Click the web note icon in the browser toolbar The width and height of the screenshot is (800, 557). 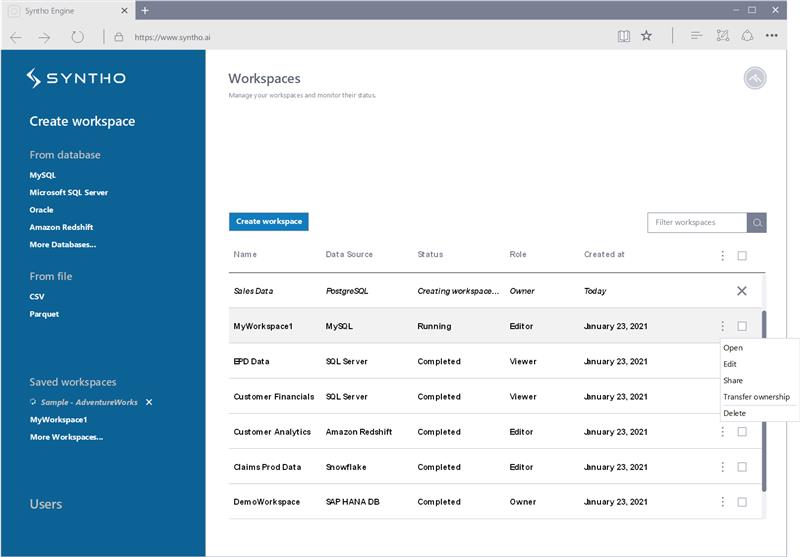(722, 36)
